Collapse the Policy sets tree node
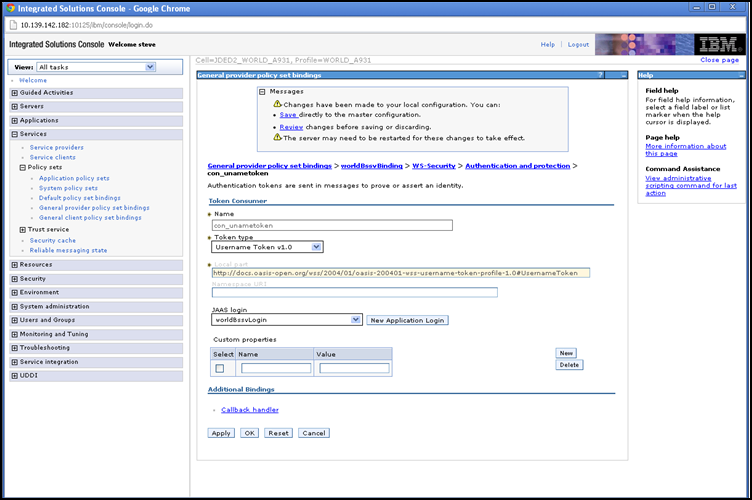Screen dimensions: 752x500 tap(23, 167)
